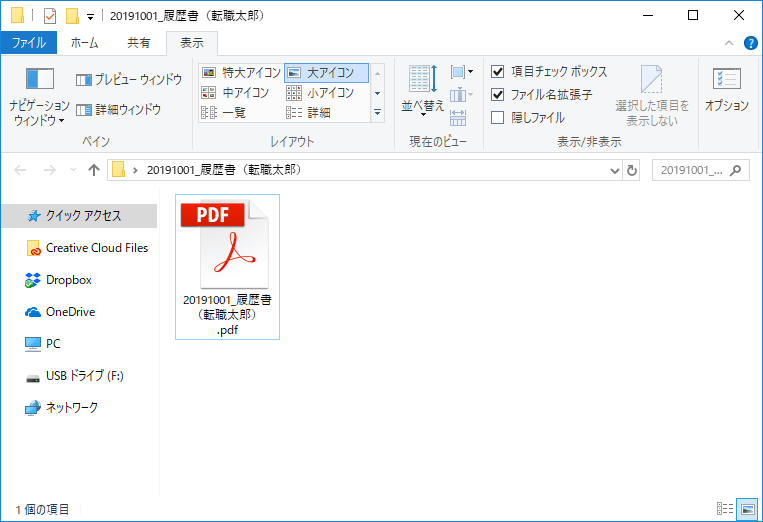Switch to large icons view in status bar

click(747, 509)
